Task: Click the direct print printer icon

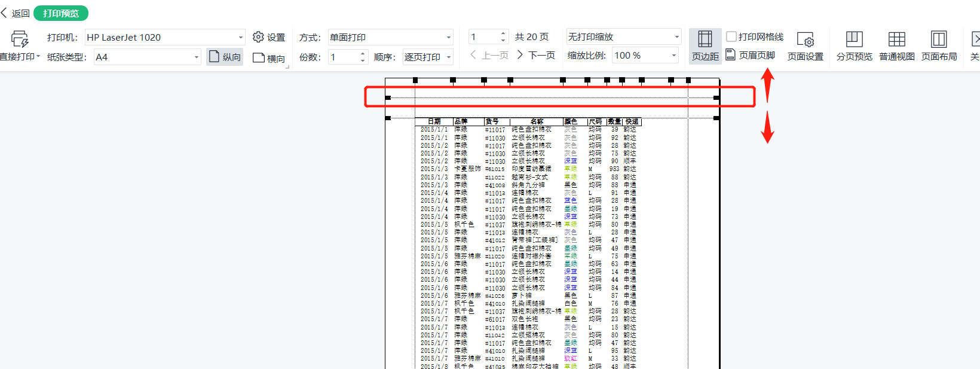Action: (19, 39)
